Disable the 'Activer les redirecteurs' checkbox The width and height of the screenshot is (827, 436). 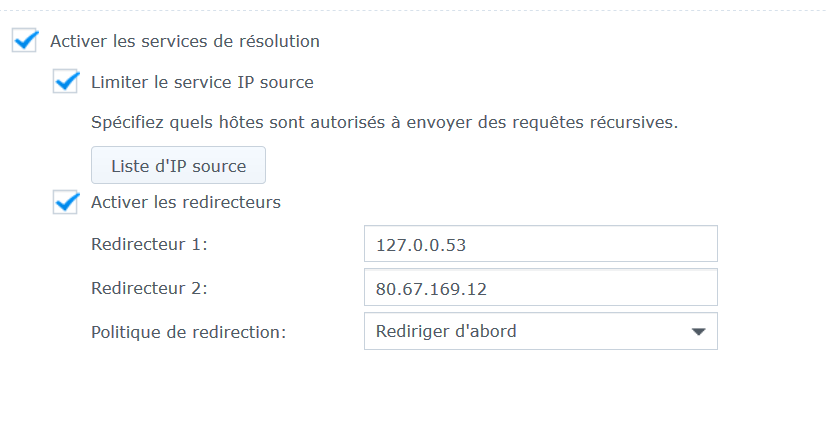66,202
